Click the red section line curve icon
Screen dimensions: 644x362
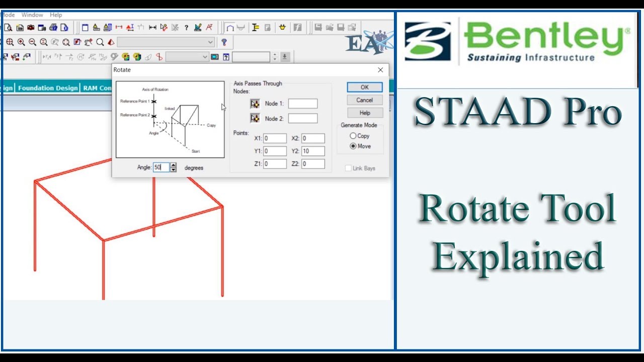159,57
